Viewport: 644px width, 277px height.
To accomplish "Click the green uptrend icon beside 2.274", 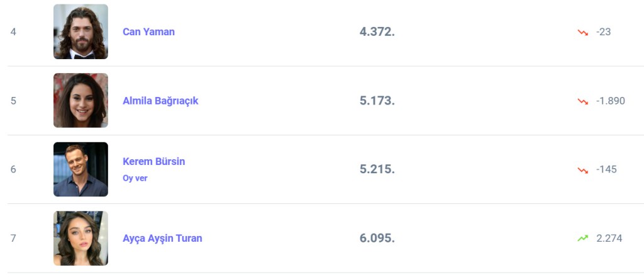I will pos(583,238).
